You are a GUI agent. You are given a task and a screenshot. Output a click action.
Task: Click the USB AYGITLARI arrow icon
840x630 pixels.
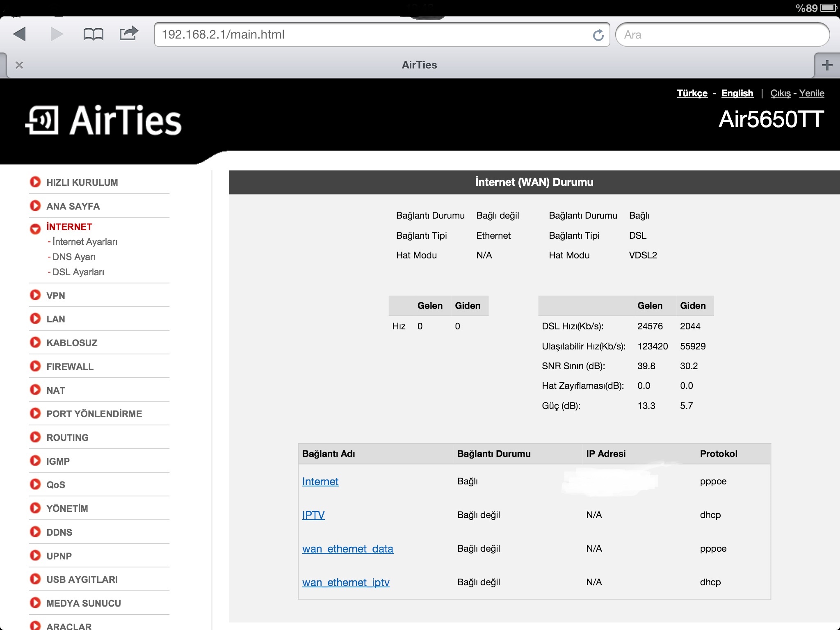click(x=35, y=579)
